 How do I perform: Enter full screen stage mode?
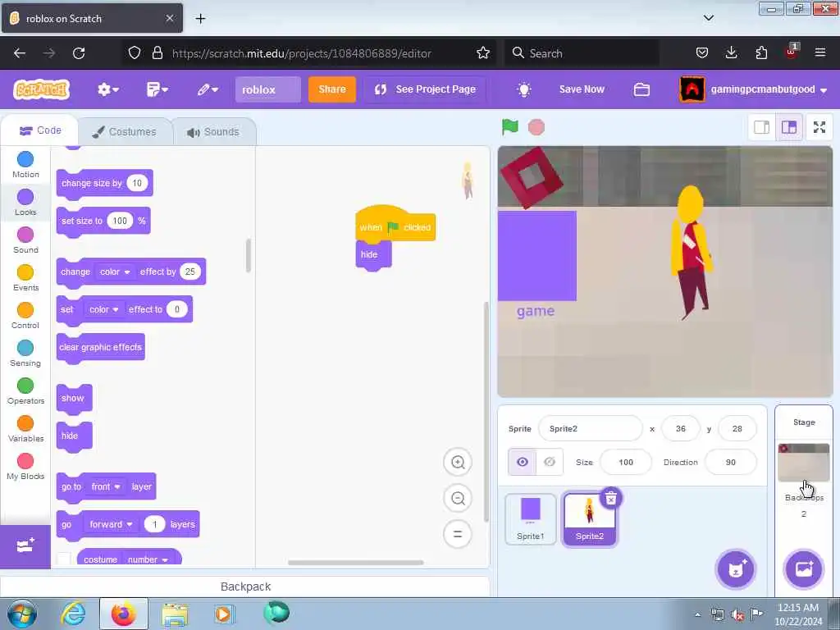pyautogui.click(x=819, y=127)
